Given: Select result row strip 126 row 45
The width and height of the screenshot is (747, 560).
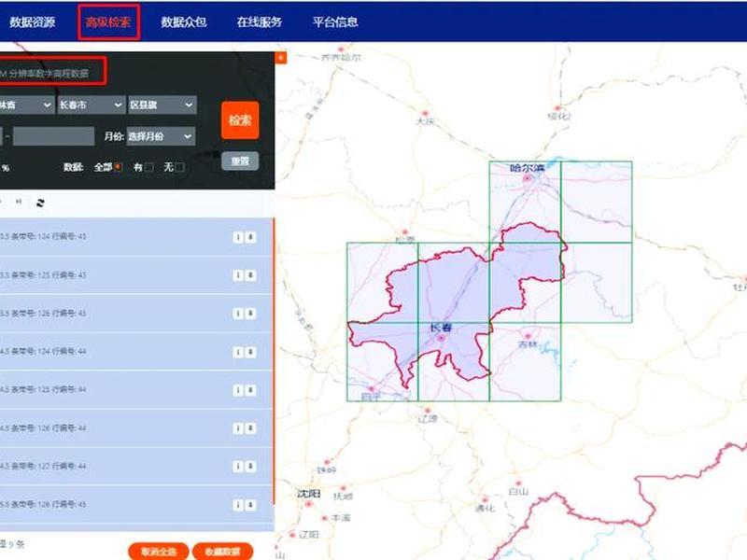Looking at the screenshot, I should click(136, 504).
